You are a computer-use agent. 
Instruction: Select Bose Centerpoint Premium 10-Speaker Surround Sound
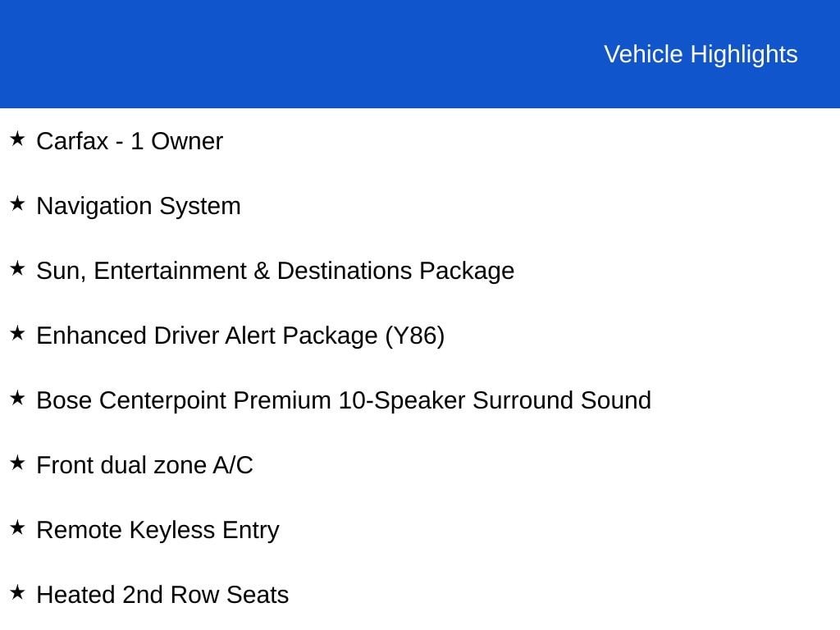tap(344, 400)
